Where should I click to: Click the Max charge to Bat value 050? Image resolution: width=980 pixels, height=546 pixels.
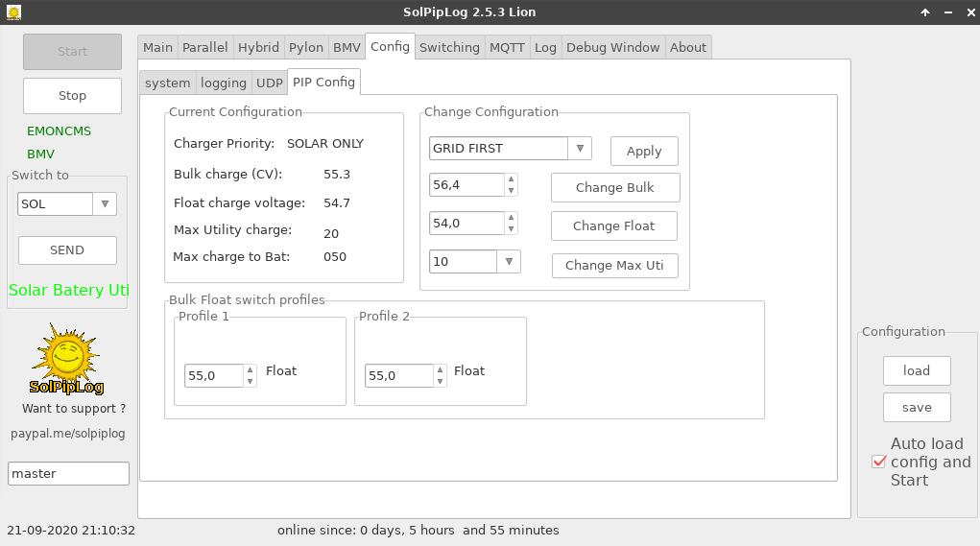(334, 257)
